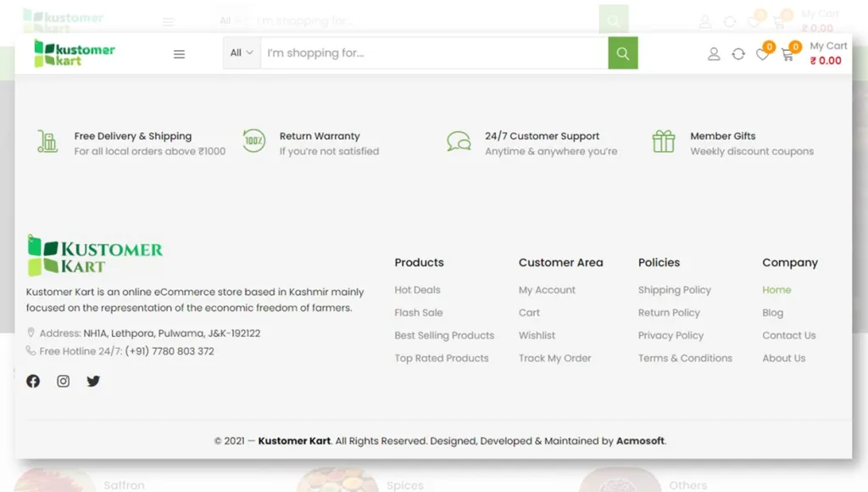Viewport: 868px width, 492px height.
Task: Open the Flash Sale link
Action: 419,312
